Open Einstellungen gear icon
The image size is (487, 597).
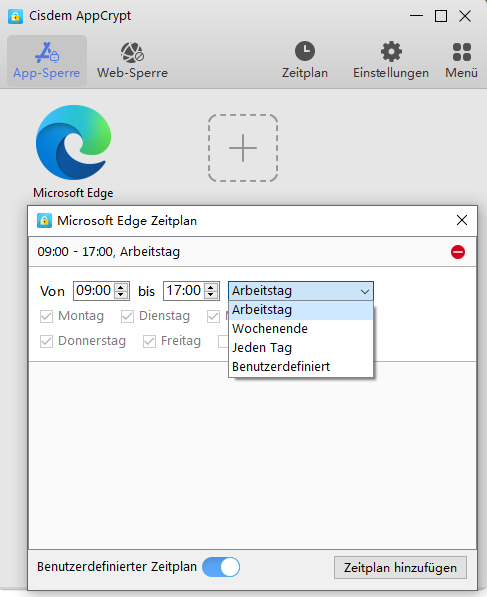[391, 51]
